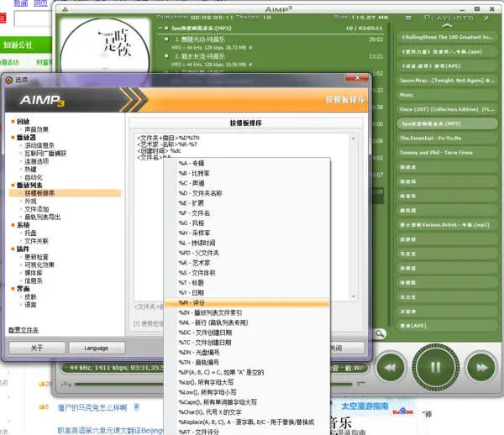Screen dimensions: 504x435
Task: Open 僵尸的马克兔怎么样啊 link in browser
Action: (x=92, y=407)
